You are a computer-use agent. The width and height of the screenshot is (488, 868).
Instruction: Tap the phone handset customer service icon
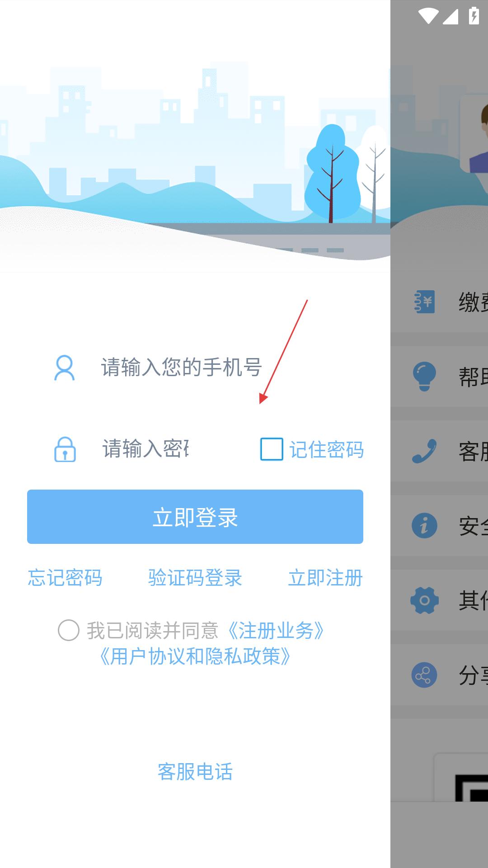pyautogui.click(x=424, y=451)
